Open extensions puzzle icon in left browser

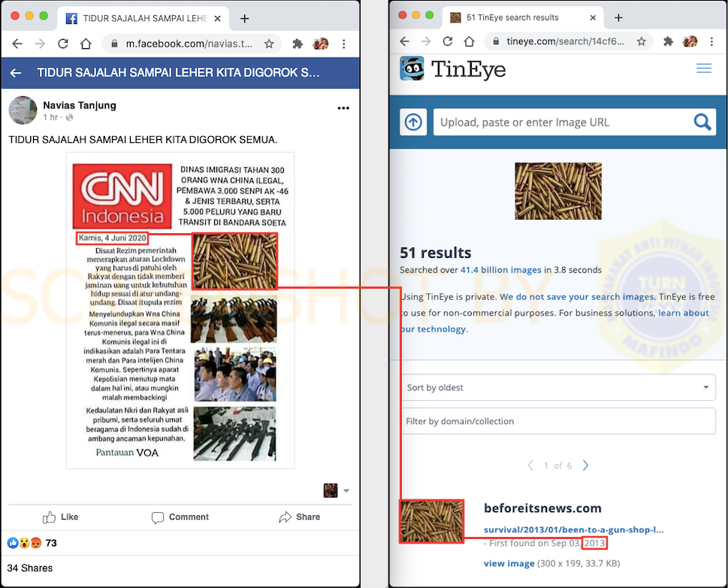pyautogui.click(x=298, y=44)
